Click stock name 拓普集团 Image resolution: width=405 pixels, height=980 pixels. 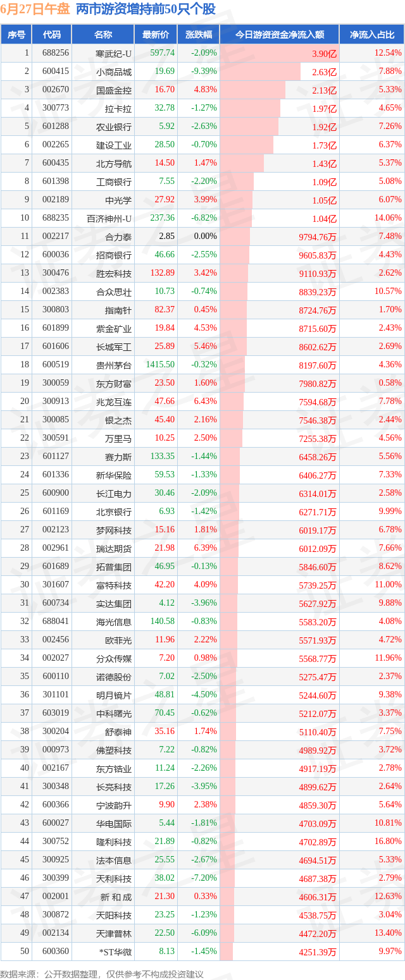[114, 567]
